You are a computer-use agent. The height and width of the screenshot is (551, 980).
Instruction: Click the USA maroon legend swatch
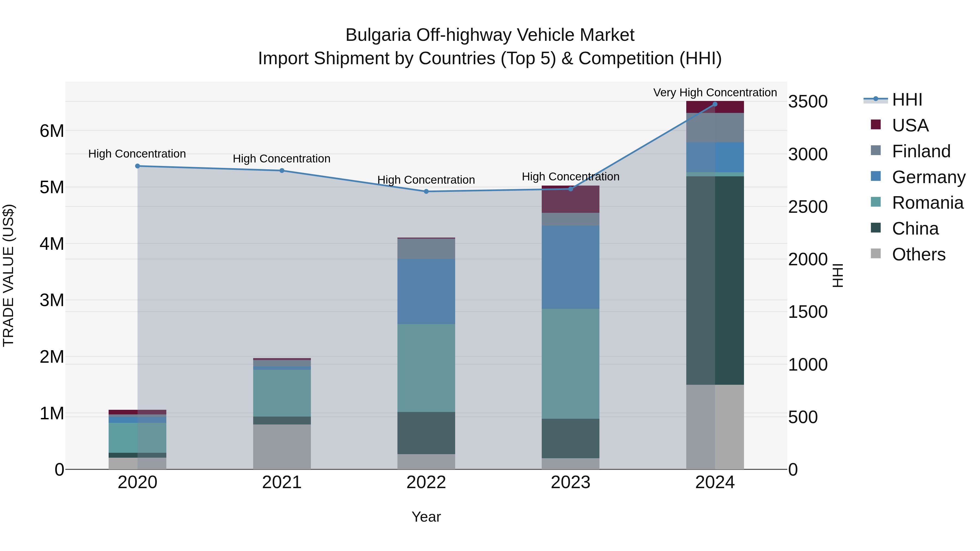click(876, 124)
